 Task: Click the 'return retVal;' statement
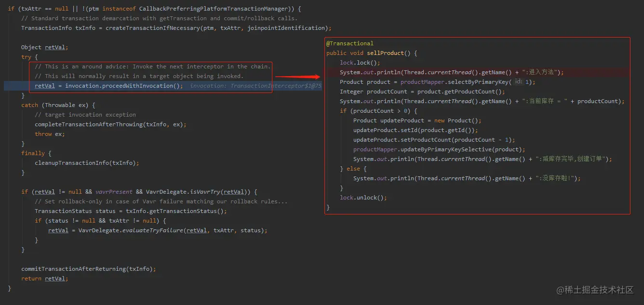tap(45, 278)
